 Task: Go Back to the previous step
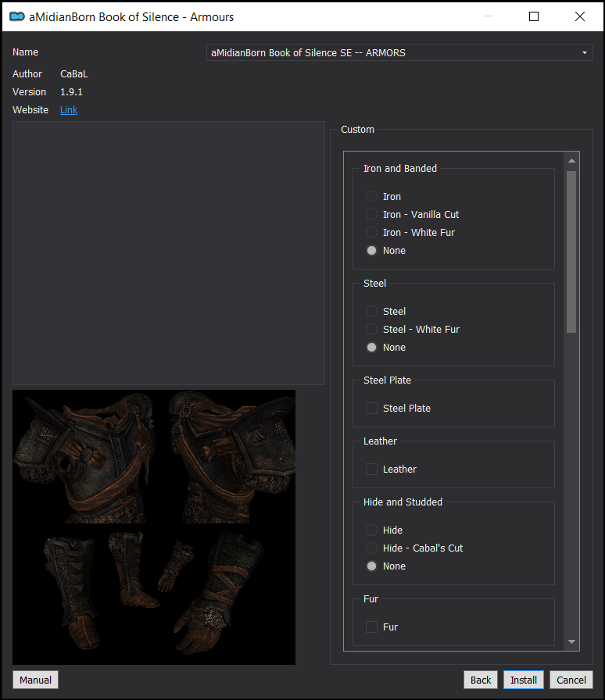[481, 680]
